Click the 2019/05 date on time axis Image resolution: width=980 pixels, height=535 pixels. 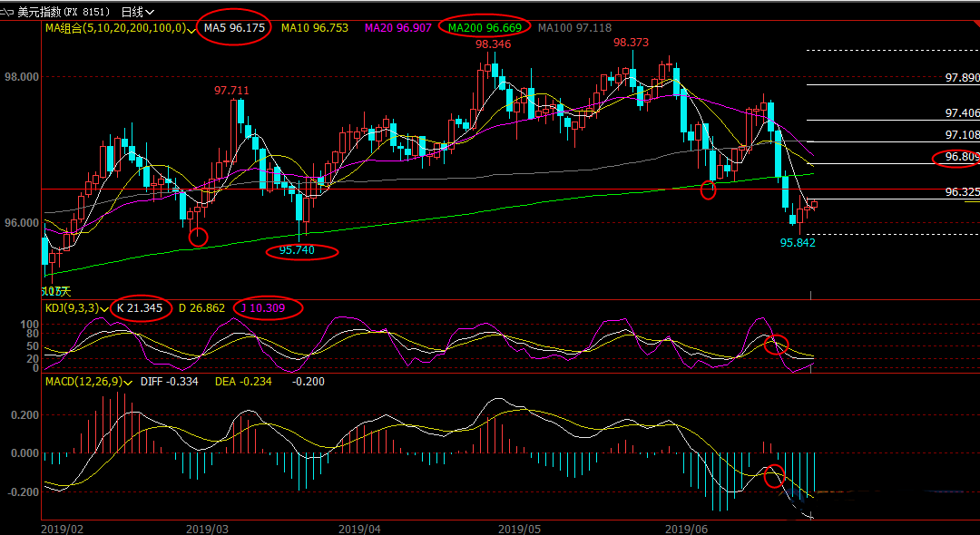coord(520,527)
